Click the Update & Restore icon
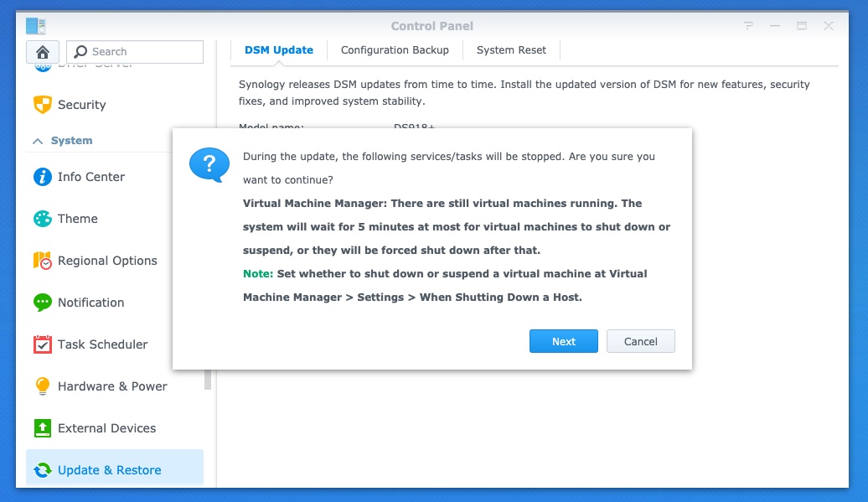The image size is (868, 502). [x=43, y=470]
